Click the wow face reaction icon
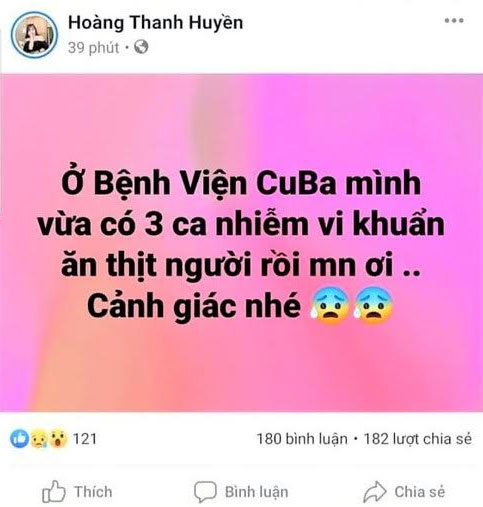This screenshot has width=483, height=507. [58, 439]
